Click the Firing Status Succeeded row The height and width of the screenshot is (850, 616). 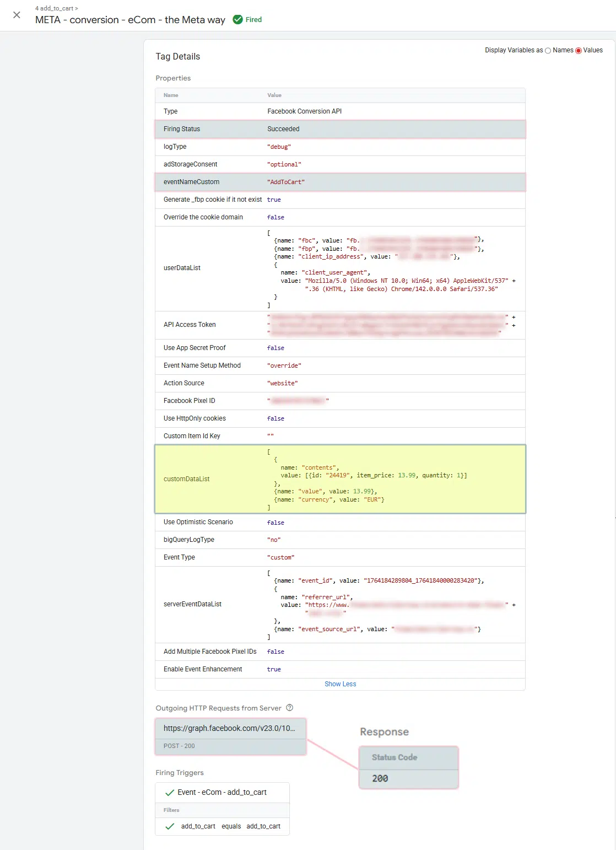pos(340,129)
